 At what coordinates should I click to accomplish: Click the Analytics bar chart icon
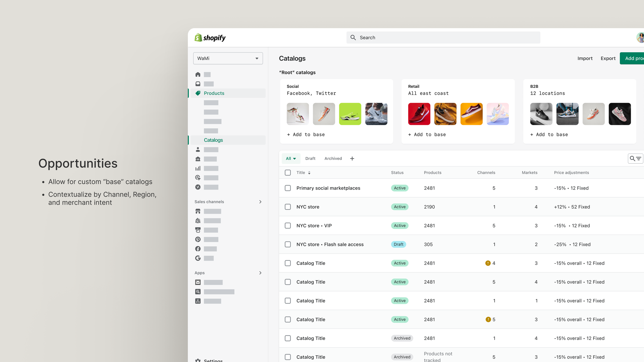click(198, 168)
